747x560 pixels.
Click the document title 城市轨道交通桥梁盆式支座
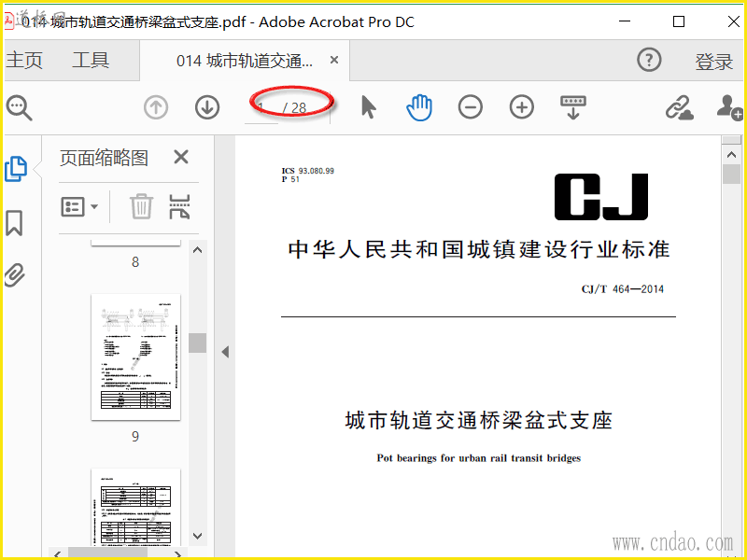pos(479,421)
